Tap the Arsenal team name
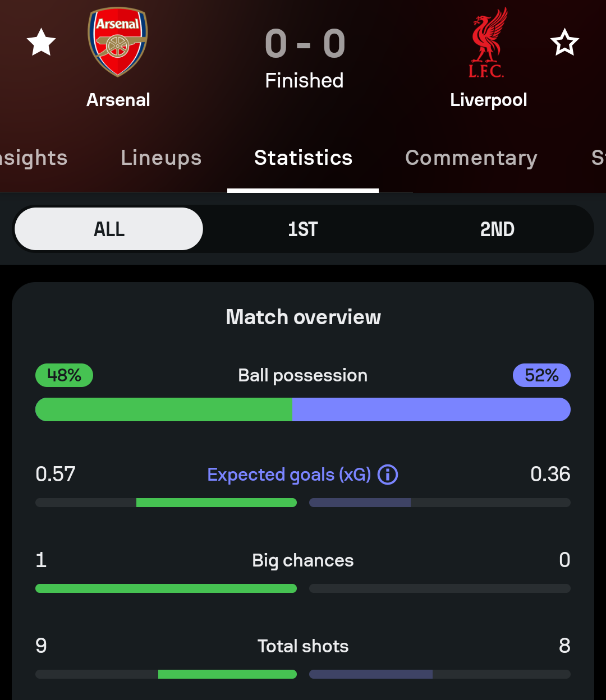Image resolution: width=606 pixels, height=700 pixels. [x=118, y=100]
